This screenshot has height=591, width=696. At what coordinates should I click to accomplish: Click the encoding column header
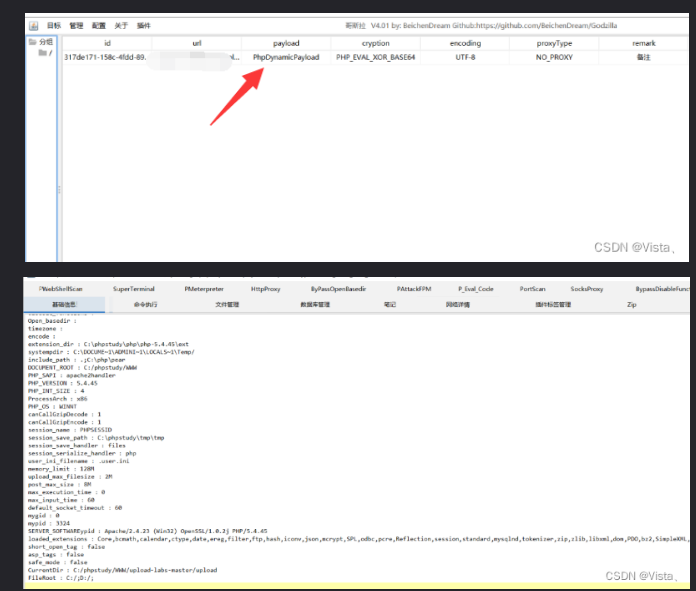tap(465, 43)
